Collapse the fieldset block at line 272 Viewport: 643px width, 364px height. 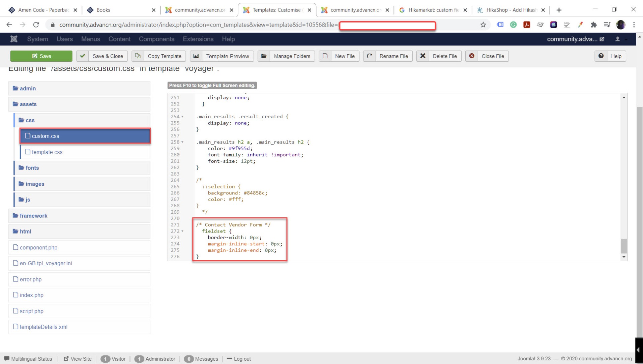(x=182, y=231)
